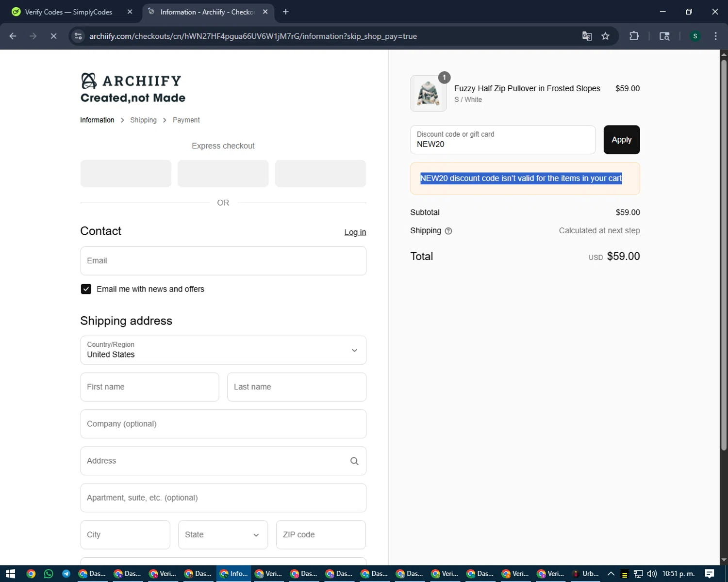Click the third express checkout button

(x=320, y=174)
